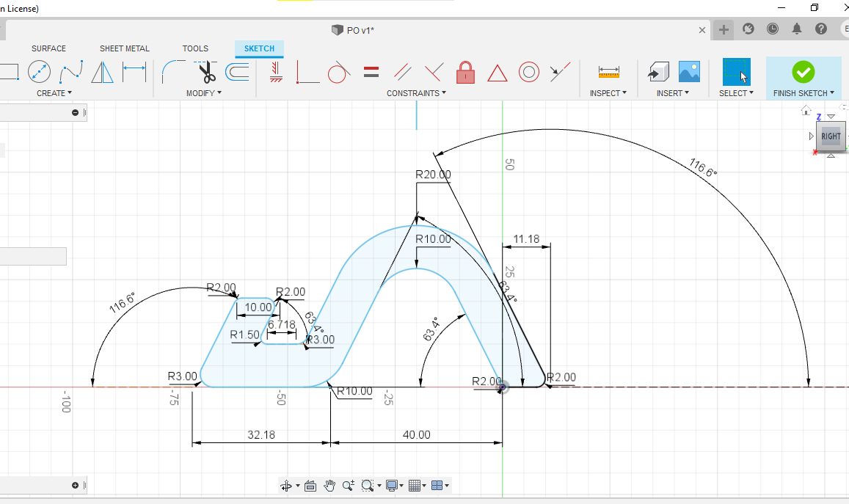The width and height of the screenshot is (849, 504).
Task: Expand the bottom-left comments panel
Action: tap(76, 485)
